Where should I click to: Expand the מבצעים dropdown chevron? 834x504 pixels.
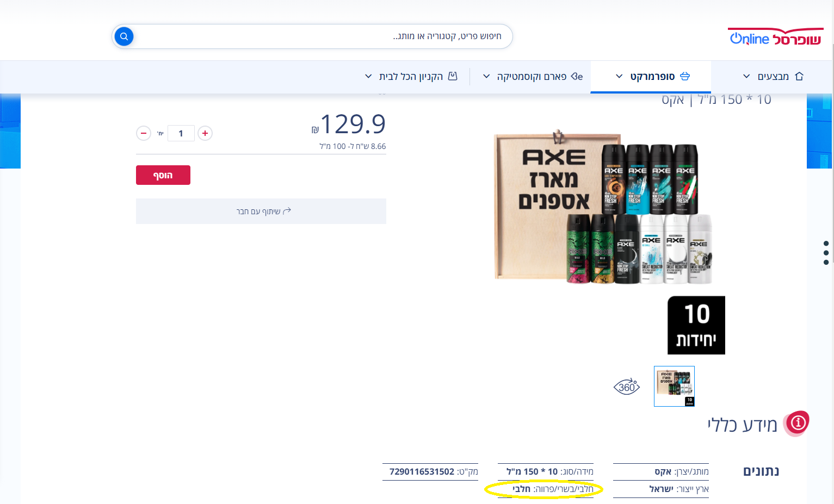(746, 76)
